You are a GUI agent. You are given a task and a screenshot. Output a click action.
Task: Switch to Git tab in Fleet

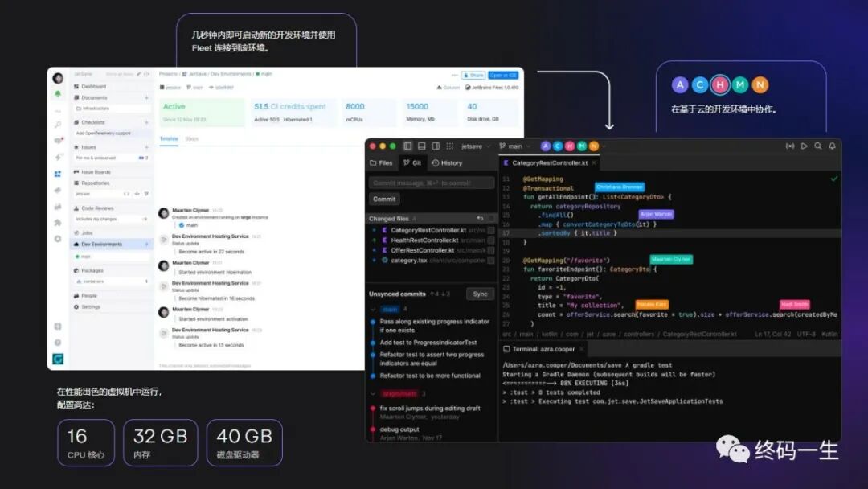(412, 162)
